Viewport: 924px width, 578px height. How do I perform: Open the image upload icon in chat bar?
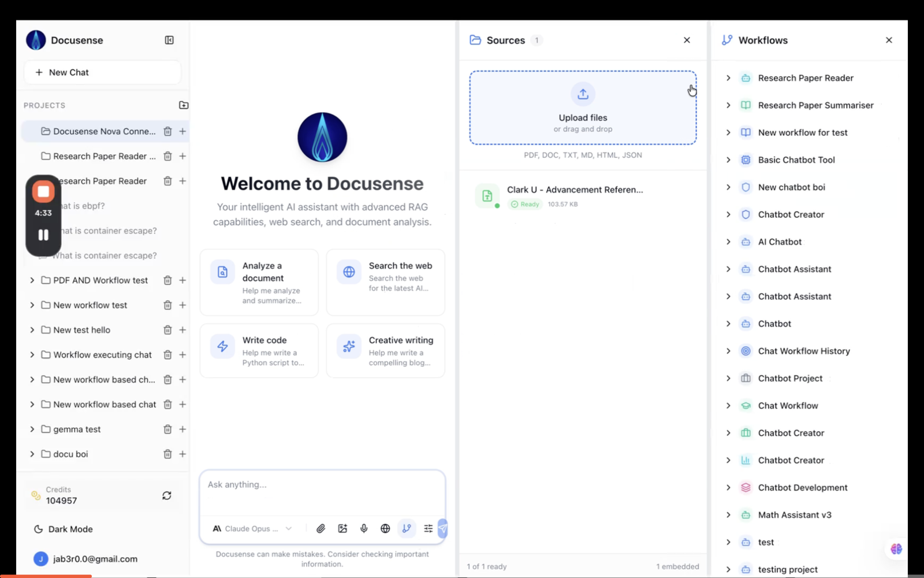[342, 528]
